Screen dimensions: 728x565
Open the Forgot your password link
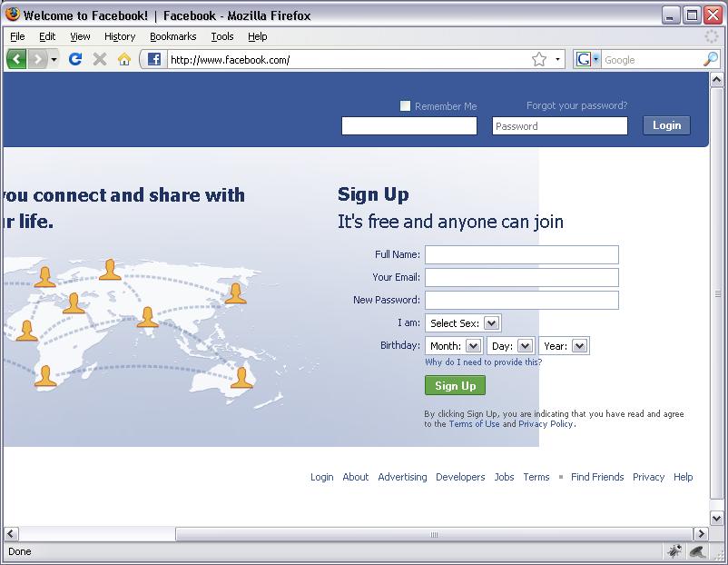point(576,105)
